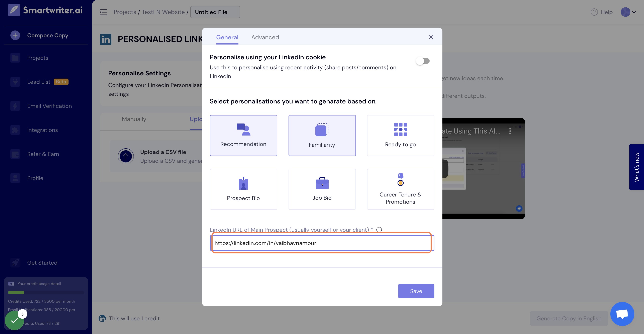Viewport: 644px width, 334px height.
Task: Enable the Prospect Bio personalisation
Action: pyautogui.click(x=243, y=189)
